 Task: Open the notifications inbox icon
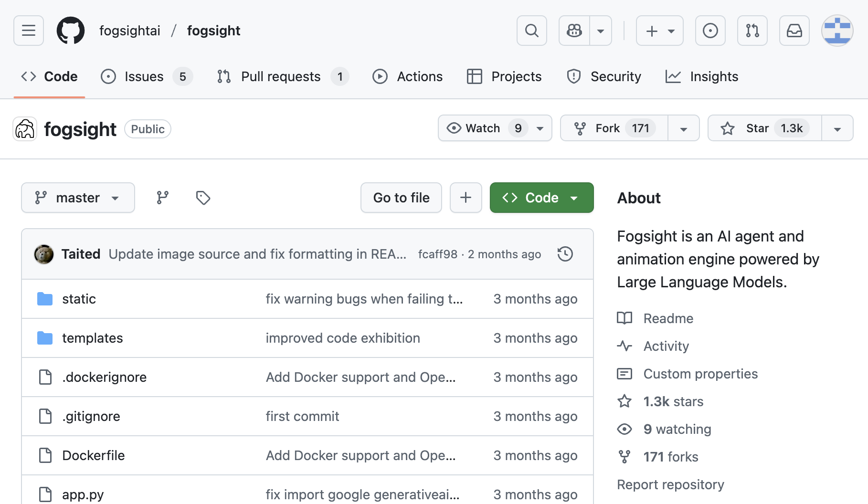click(794, 31)
